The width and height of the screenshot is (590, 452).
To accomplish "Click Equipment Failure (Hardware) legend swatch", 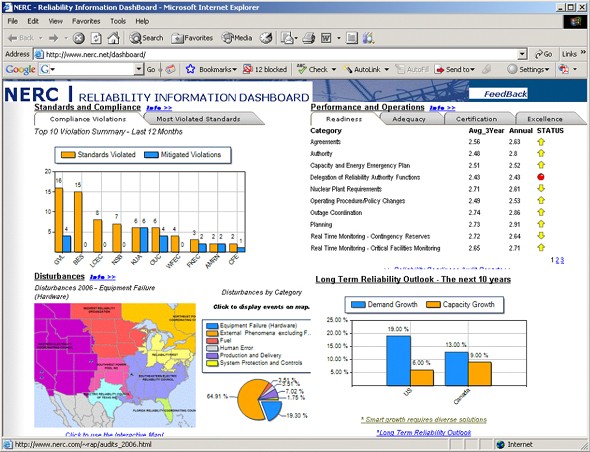I will point(213,326).
